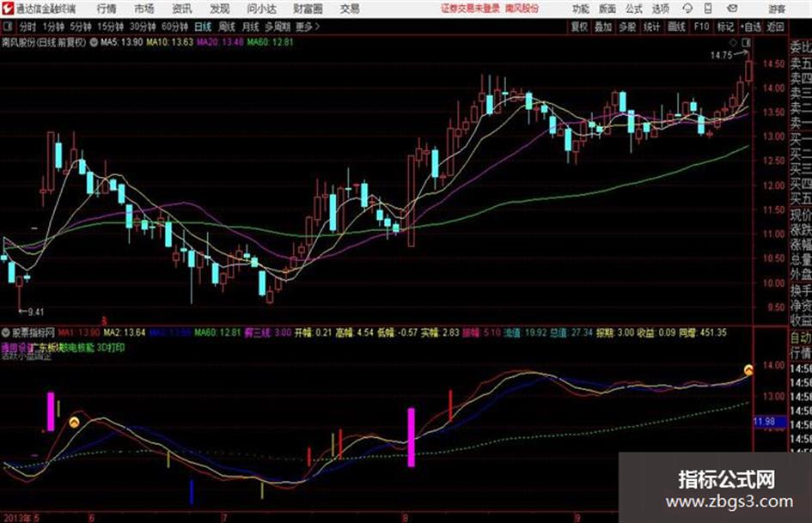Open the mail envelope icon
The image size is (812, 523).
(732, 9)
